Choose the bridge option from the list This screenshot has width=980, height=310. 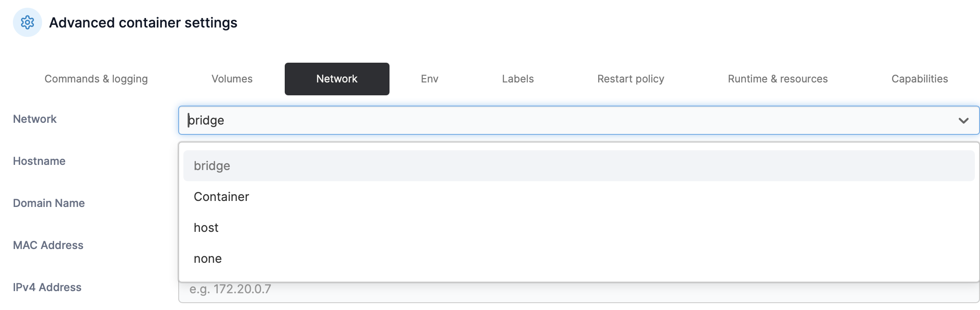pos(212,166)
